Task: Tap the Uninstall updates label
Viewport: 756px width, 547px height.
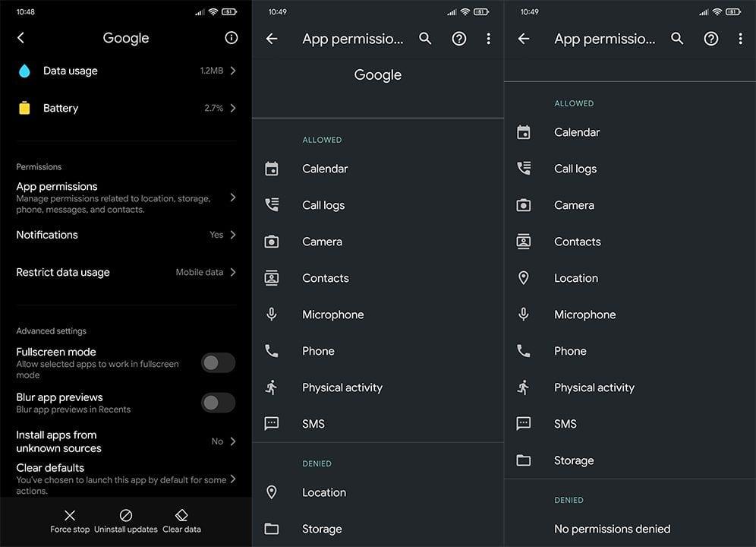Action: [126, 529]
